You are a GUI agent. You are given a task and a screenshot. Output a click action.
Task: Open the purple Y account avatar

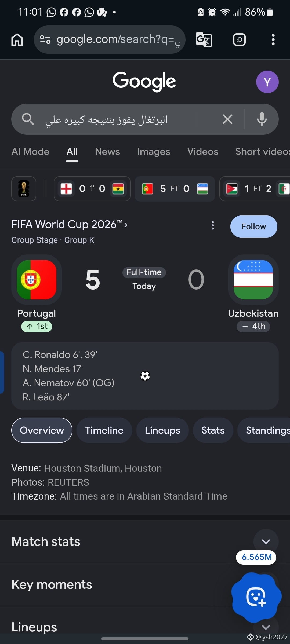coord(267,82)
